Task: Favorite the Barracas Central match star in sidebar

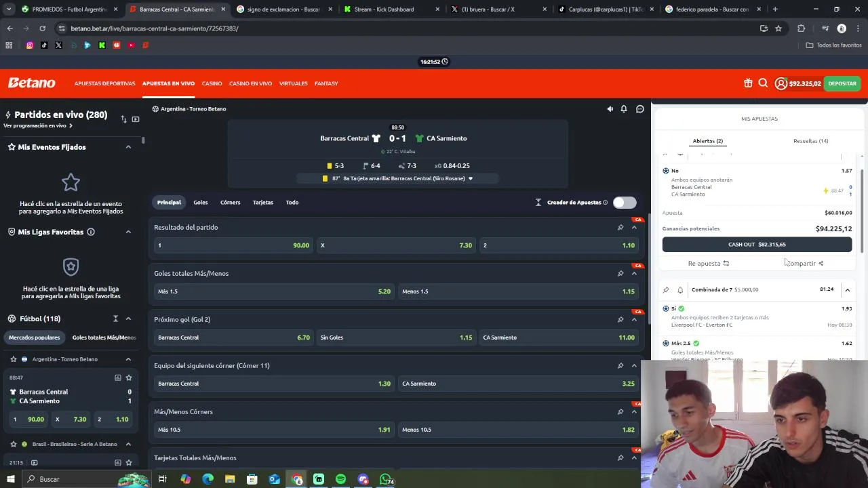Action: coord(129,378)
